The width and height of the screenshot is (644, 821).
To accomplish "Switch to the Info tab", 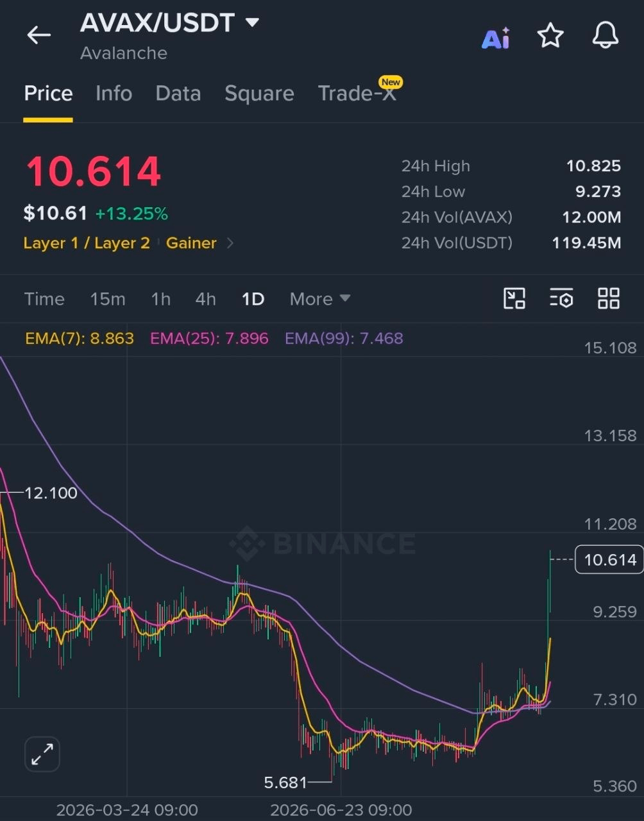I will (x=114, y=94).
